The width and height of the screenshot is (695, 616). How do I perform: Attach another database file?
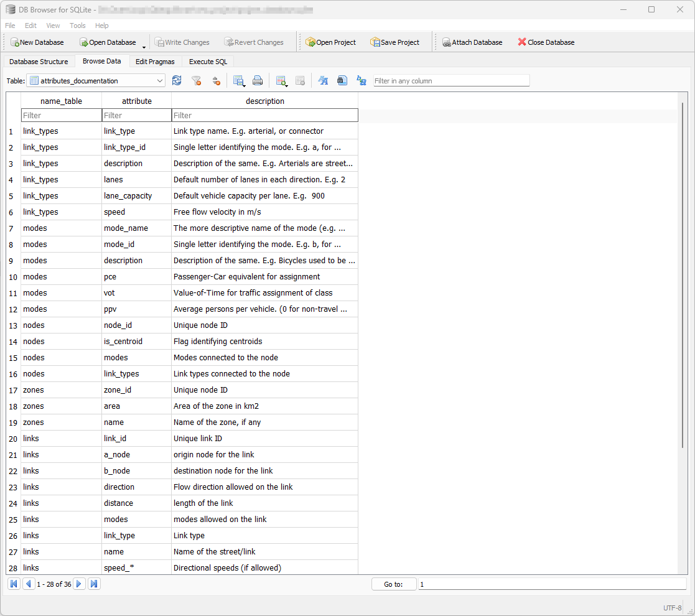point(472,42)
